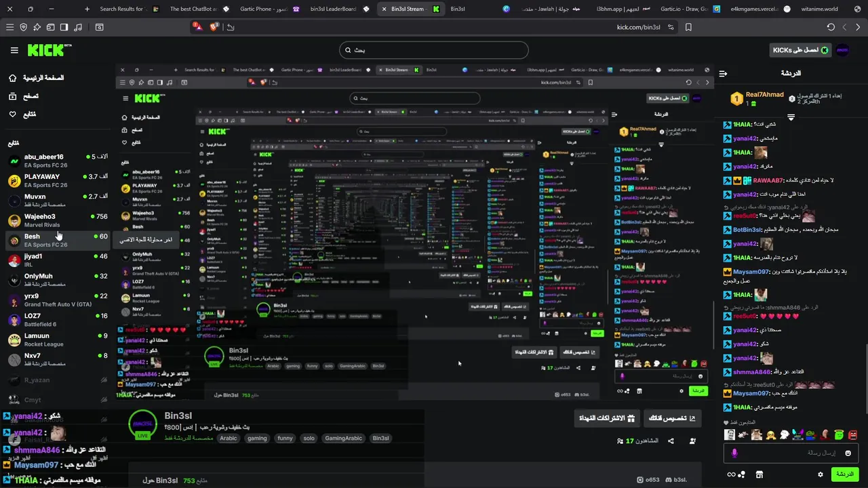Select the funny stream tag
The height and width of the screenshot is (488, 868).
pyautogui.click(x=285, y=439)
